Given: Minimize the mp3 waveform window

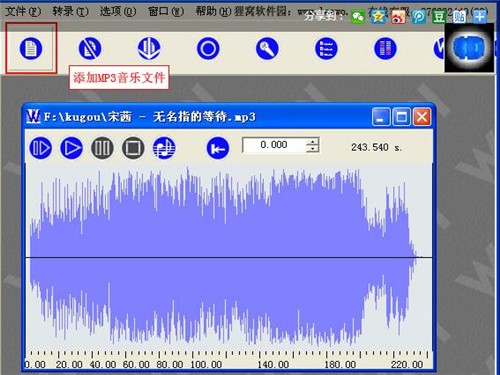Looking at the screenshot, I should tap(381, 117).
